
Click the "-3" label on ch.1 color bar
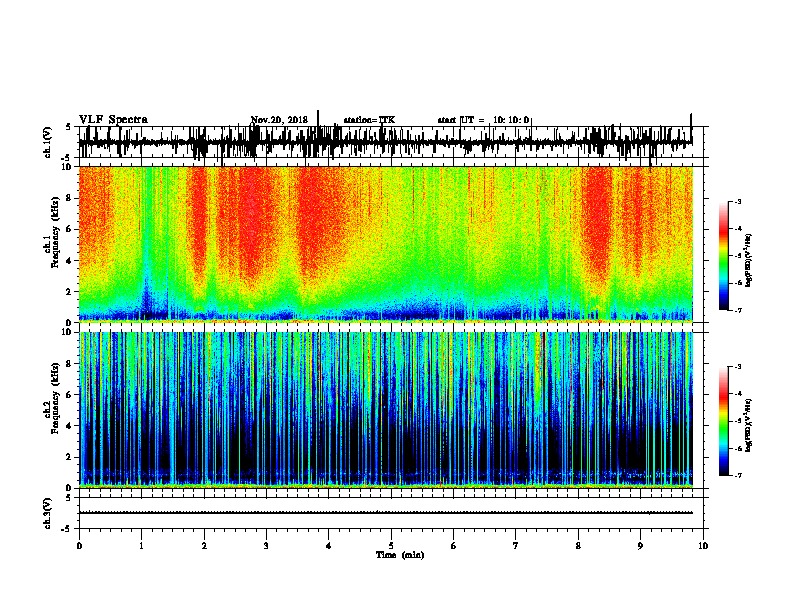coord(737,202)
